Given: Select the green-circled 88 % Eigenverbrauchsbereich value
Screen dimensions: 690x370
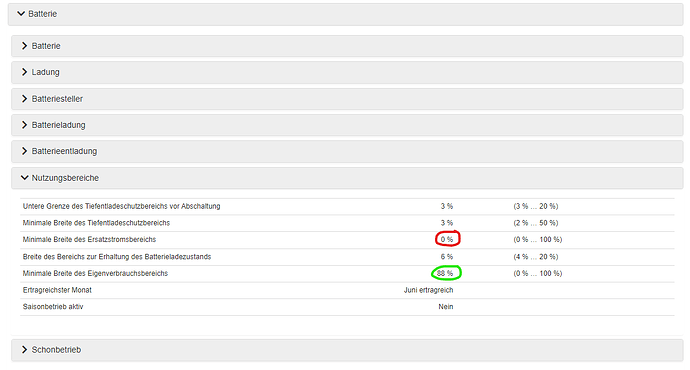Looking at the screenshot, I should coord(445,274).
